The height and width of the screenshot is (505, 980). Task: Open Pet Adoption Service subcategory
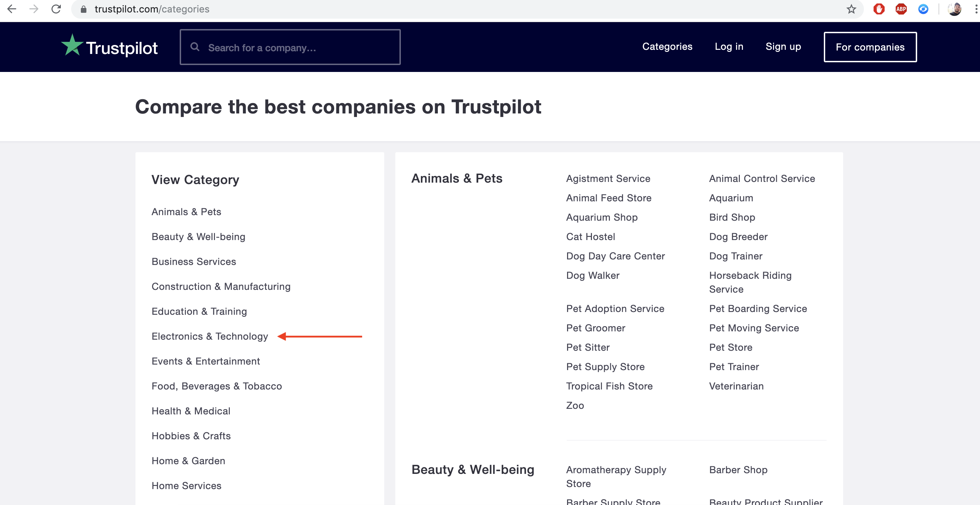click(615, 309)
